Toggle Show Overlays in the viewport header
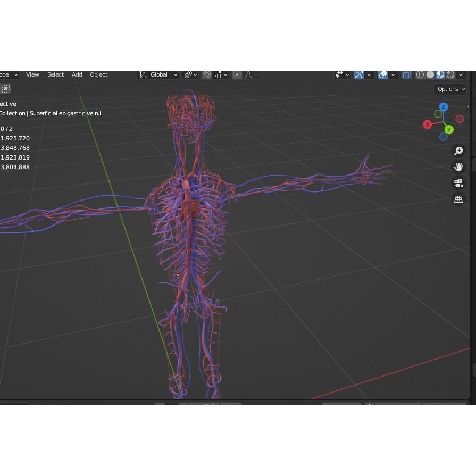Viewport: 476px width, 476px height. [x=382, y=74]
